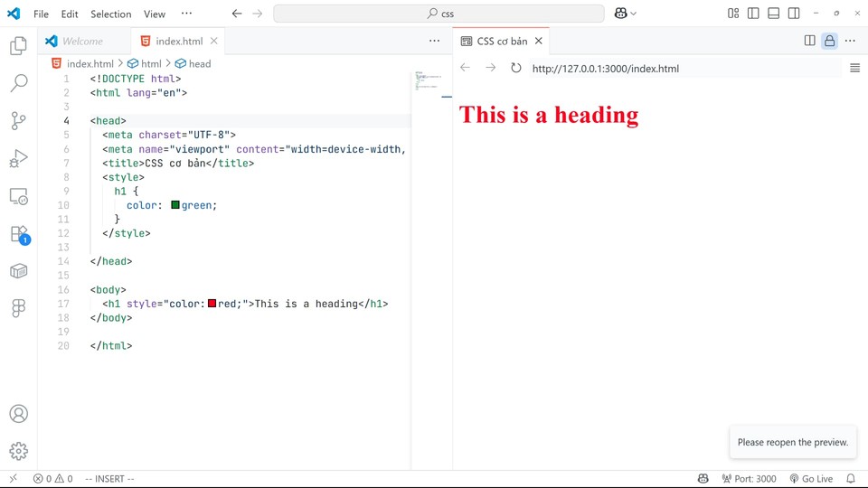
Task: Click Port: 3000 status item
Action: 749,479
